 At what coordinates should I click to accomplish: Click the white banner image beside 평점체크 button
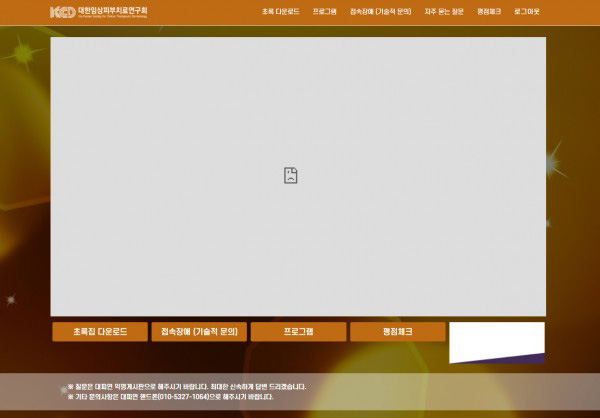496,338
